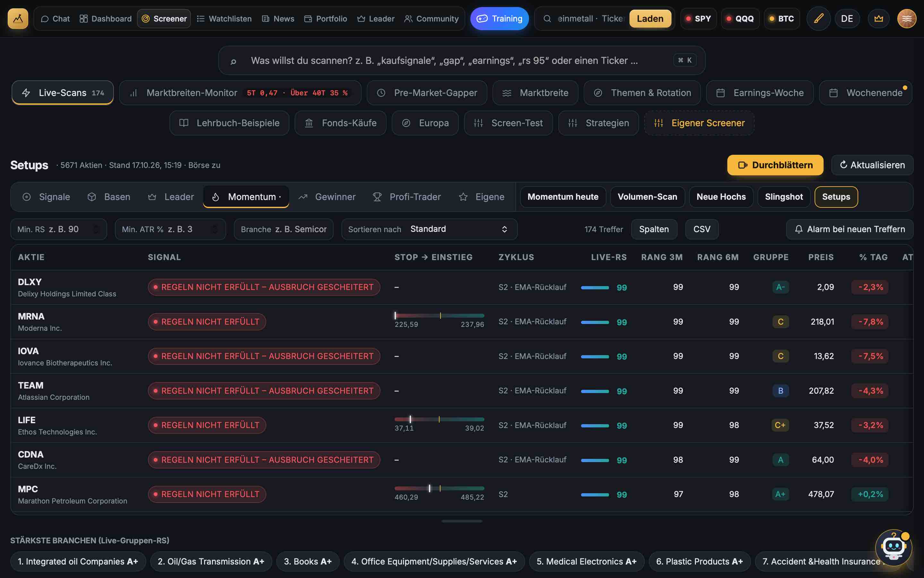The image size is (924, 578).
Task: Open the chatbot assistant icon
Action: pos(894,547)
